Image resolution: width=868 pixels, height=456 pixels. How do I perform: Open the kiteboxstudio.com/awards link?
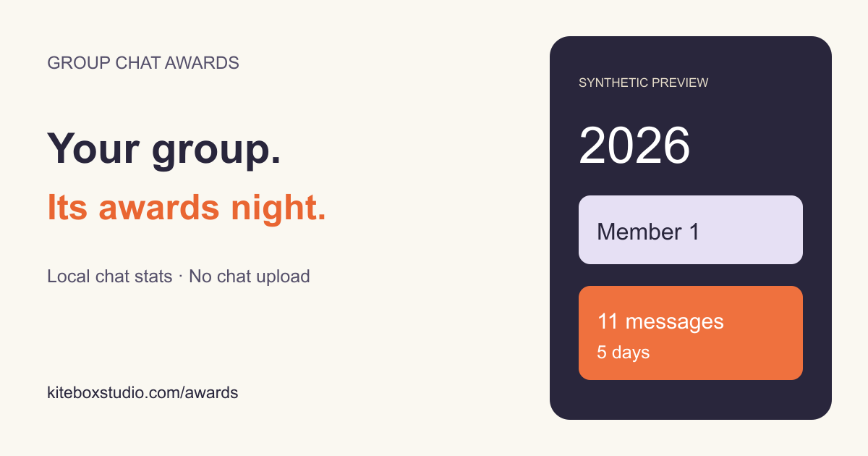pos(142,393)
